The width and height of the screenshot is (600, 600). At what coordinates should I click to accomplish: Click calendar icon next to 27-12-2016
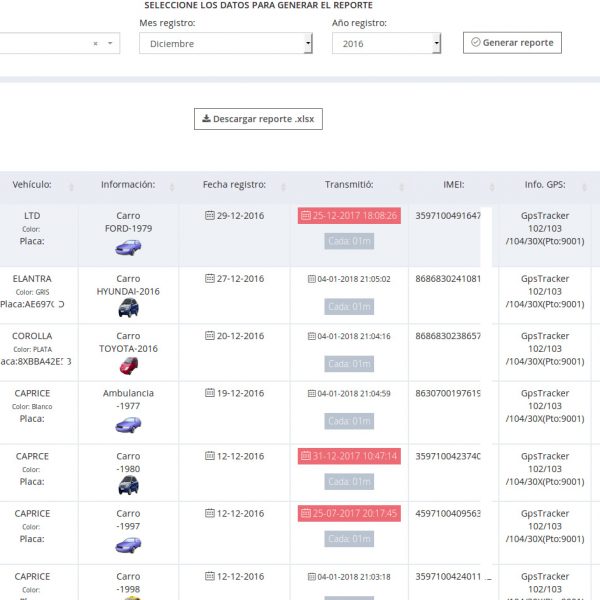[x=209, y=279]
